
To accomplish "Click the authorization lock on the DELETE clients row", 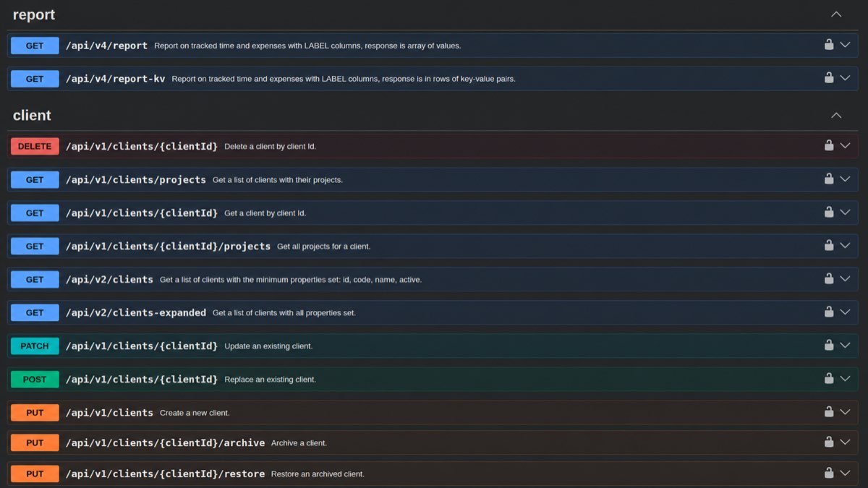I will coord(829,145).
